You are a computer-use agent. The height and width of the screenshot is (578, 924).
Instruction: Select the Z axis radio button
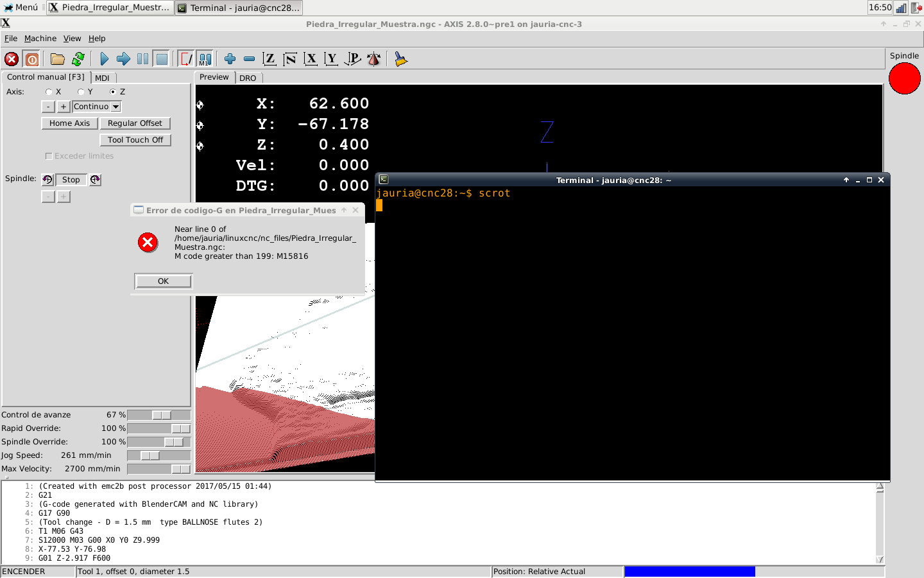tap(113, 92)
